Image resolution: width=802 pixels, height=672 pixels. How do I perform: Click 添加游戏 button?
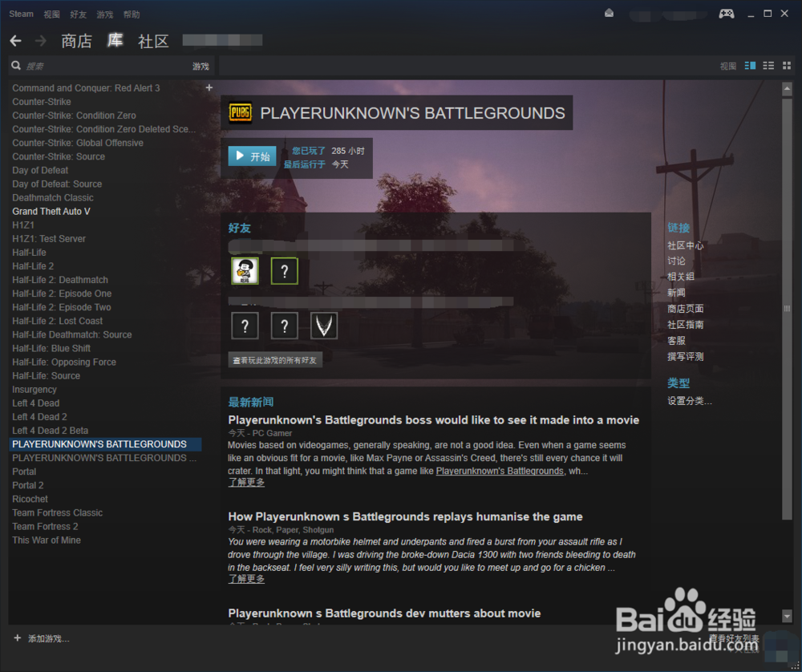(x=42, y=638)
